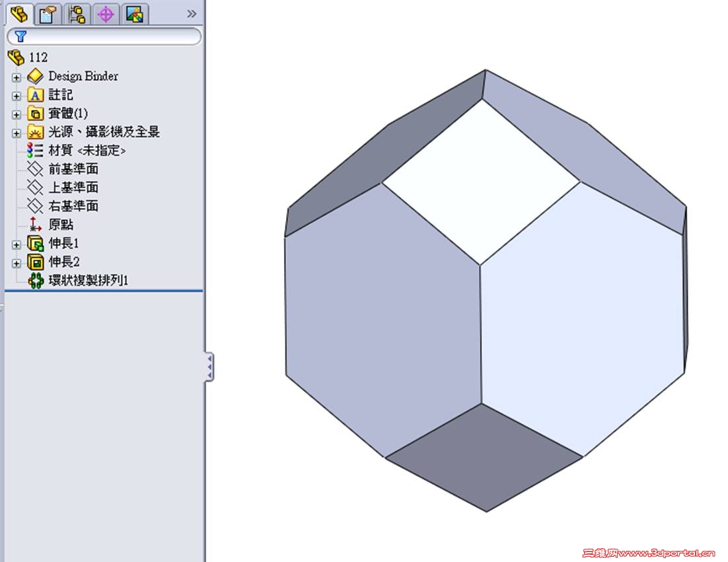Select the dark bottom square face of the model
The image size is (728, 562).
pos(484,457)
